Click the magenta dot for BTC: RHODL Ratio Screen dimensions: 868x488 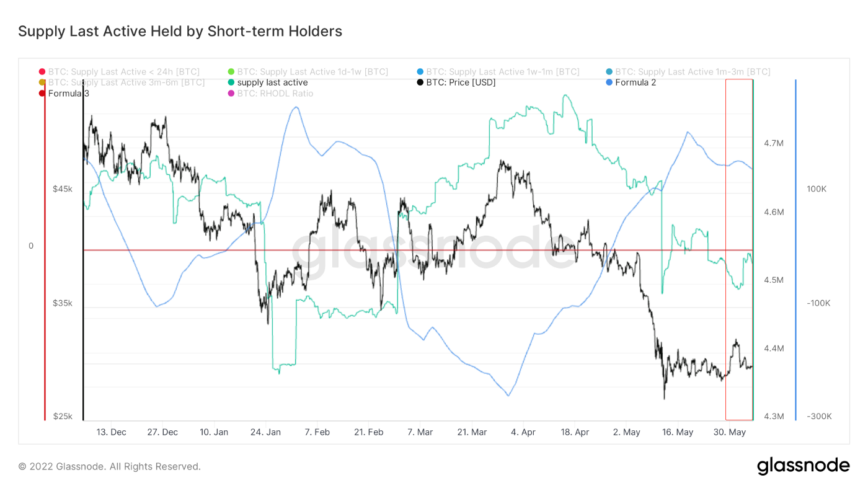(x=231, y=94)
